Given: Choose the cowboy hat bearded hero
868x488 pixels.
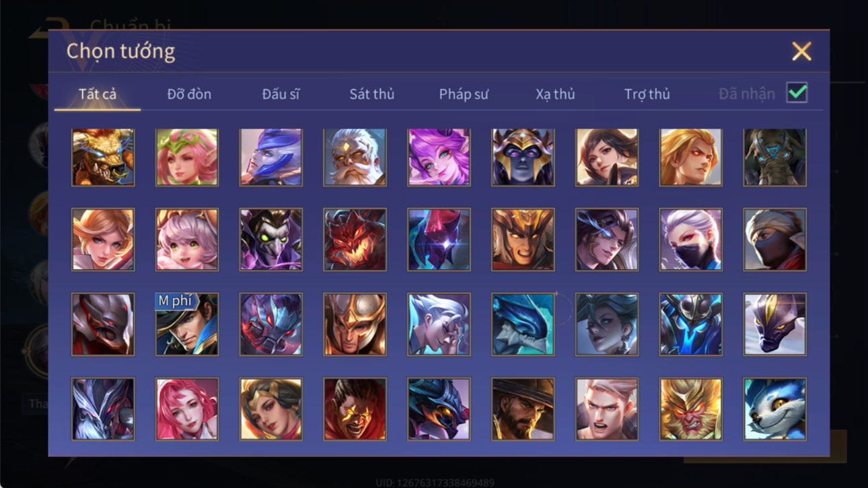Looking at the screenshot, I should (x=523, y=409).
